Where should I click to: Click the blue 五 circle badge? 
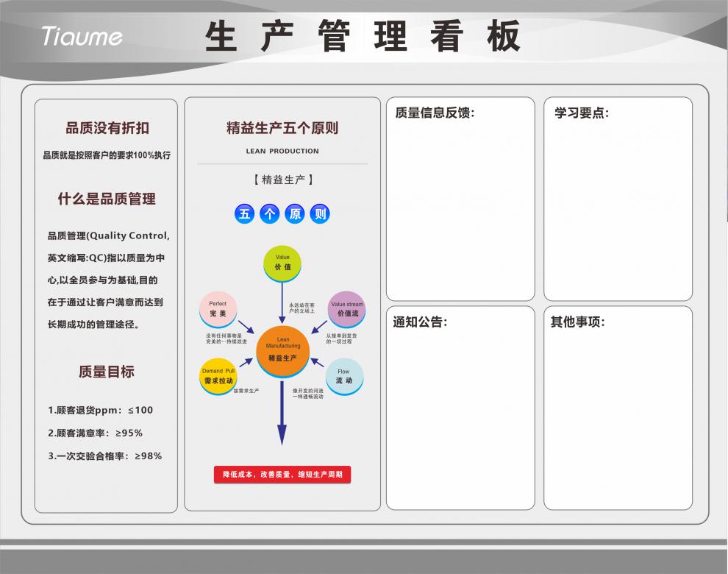[244, 214]
